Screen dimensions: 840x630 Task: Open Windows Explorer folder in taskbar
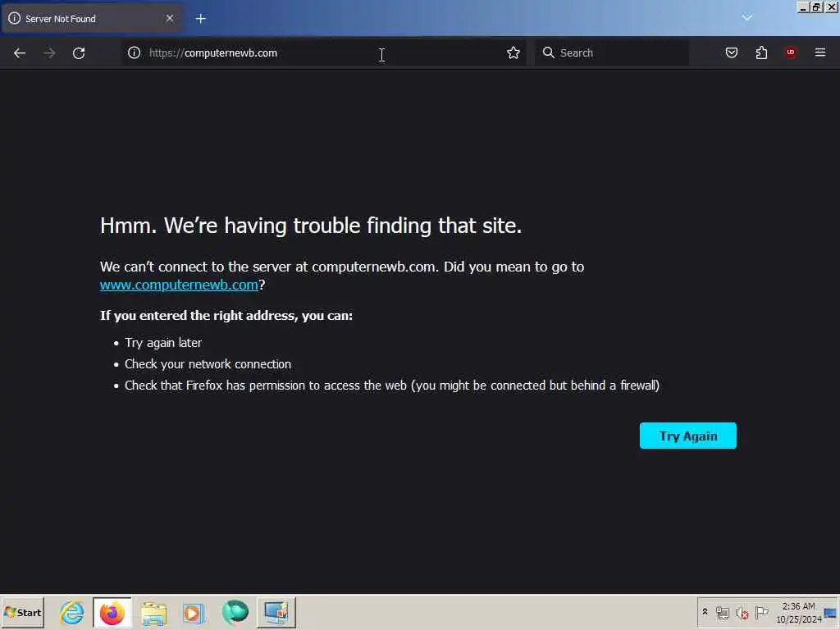pyautogui.click(x=153, y=613)
